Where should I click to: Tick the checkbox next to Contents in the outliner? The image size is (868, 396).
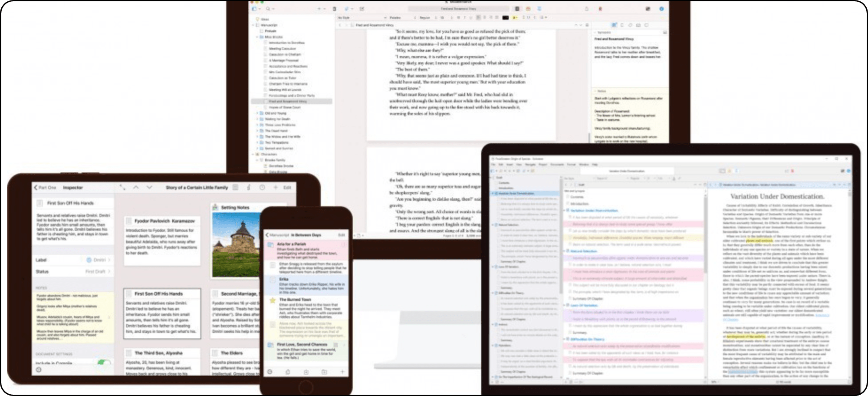coord(567,197)
